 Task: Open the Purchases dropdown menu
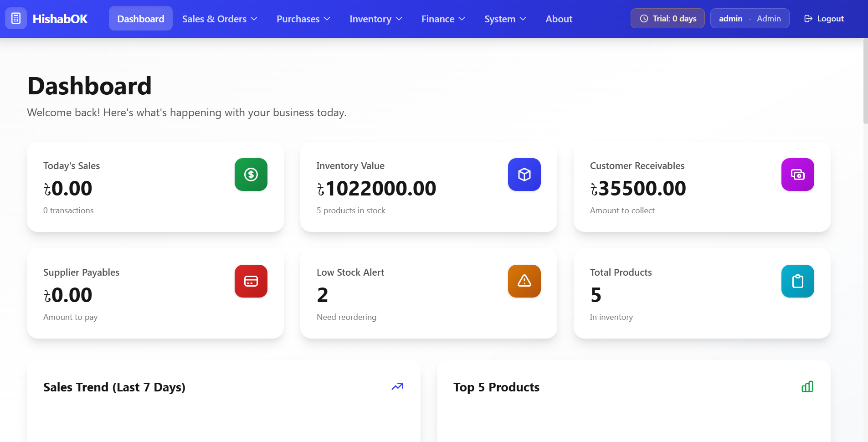pyautogui.click(x=303, y=19)
